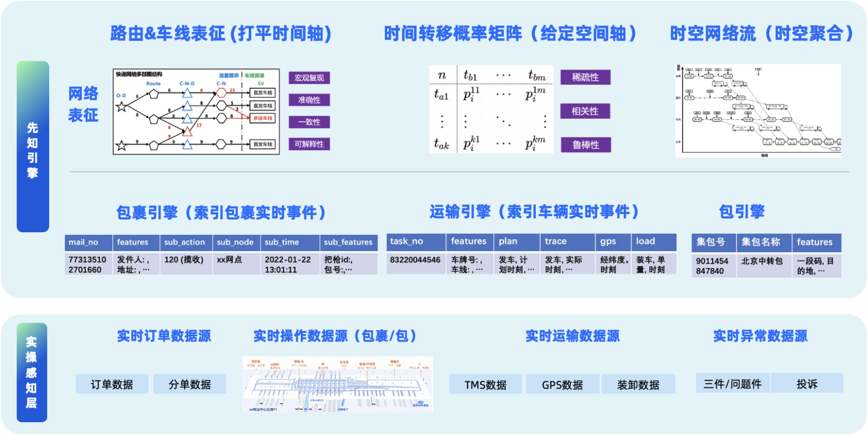This screenshot has width=868, height=435.
Task: Select the 鲁棒性 purple box
Action: [x=585, y=145]
